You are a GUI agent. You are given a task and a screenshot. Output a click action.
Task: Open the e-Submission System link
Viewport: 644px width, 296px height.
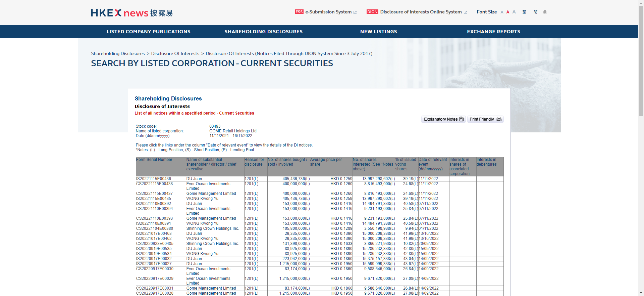tap(328, 12)
